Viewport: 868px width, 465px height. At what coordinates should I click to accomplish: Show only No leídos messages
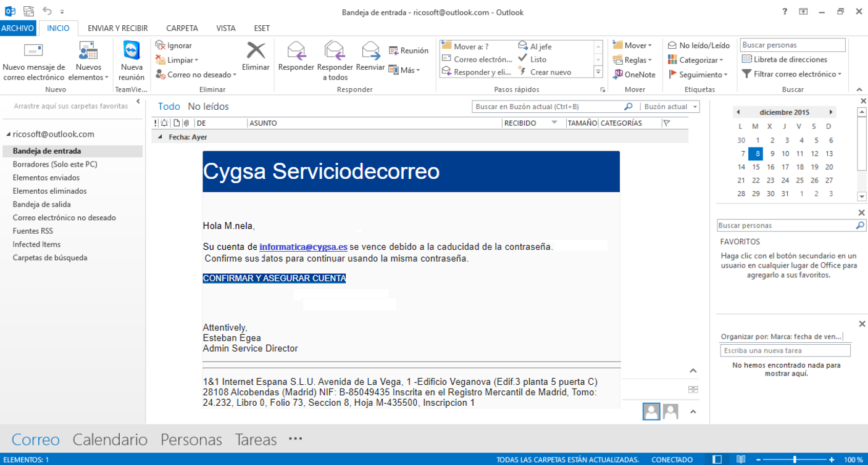[x=208, y=107]
